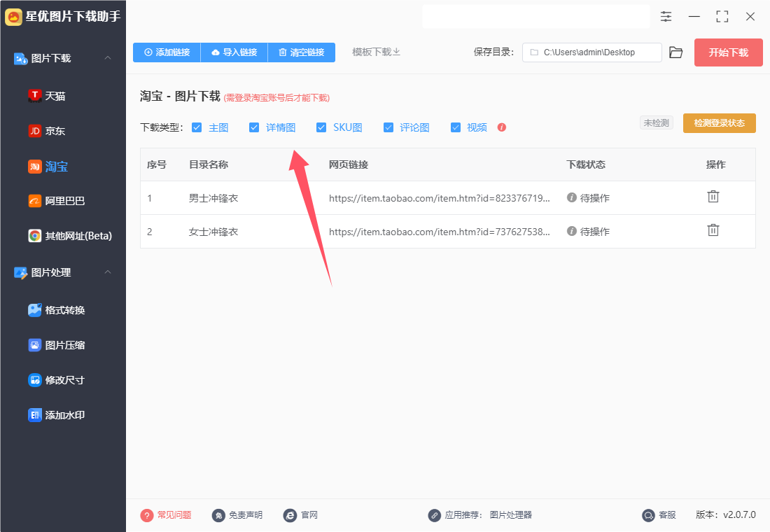The height and width of the screenshot is (532, 770).
Task: Click the 女士冲锋衣 directory name cell
Action: point(213,232)
